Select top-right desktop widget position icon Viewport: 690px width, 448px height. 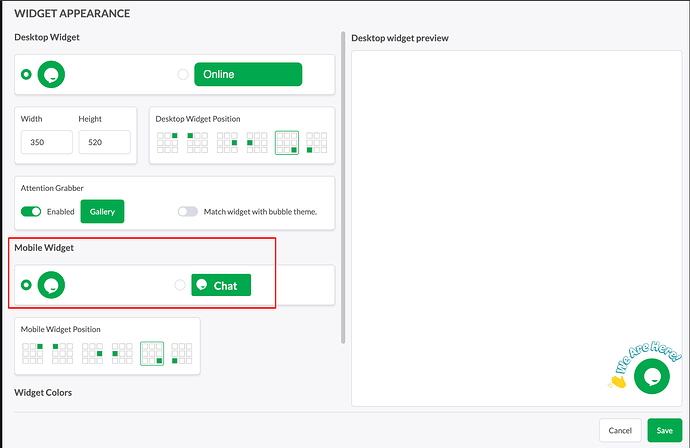(x=167, y=143)
